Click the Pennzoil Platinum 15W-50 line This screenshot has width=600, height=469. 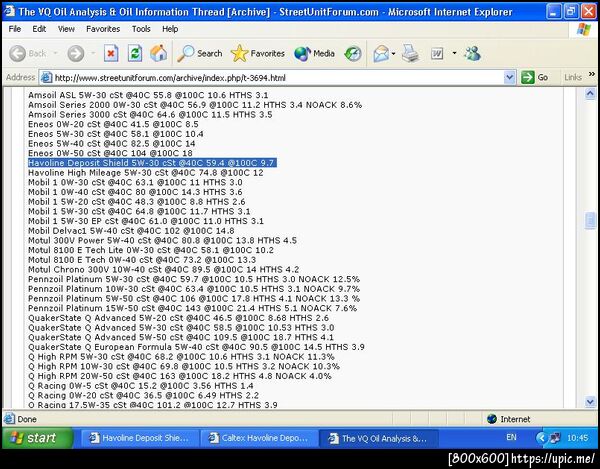192,308
